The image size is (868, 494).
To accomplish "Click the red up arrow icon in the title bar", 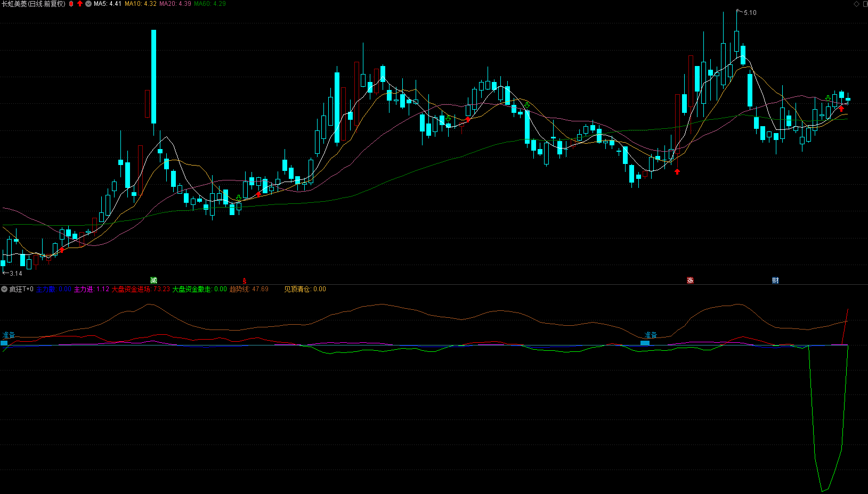I will point(80,4).
